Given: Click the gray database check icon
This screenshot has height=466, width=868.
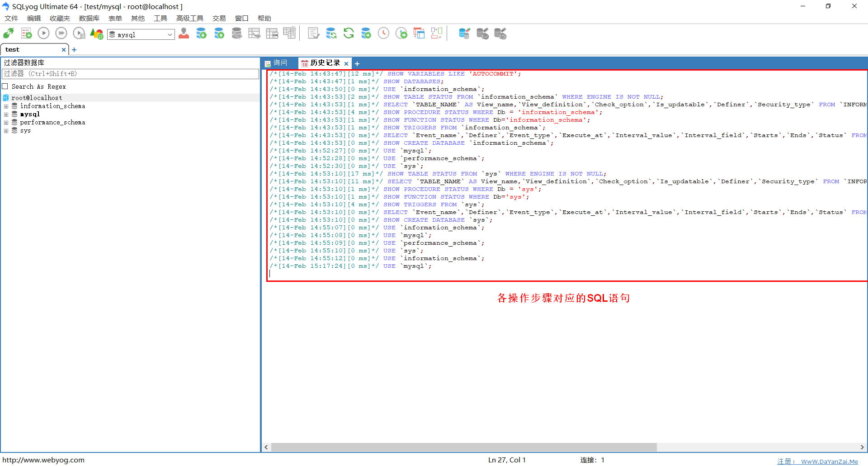Looking at the screenshot, I should click(482, 33).
